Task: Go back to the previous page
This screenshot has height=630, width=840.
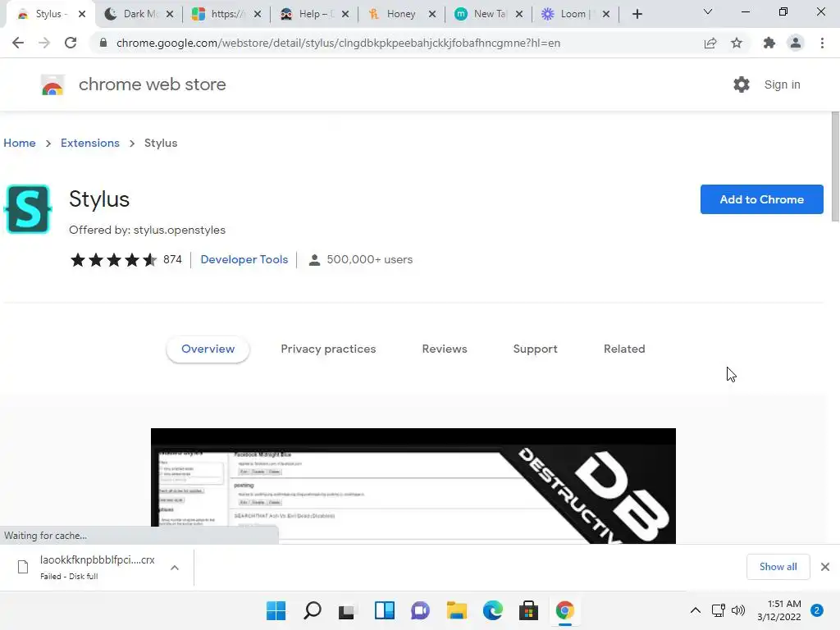Action: 18,43
